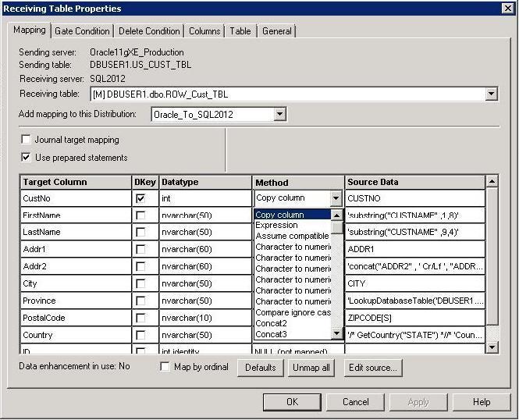Click the Datatype column header

pos(205,183)
